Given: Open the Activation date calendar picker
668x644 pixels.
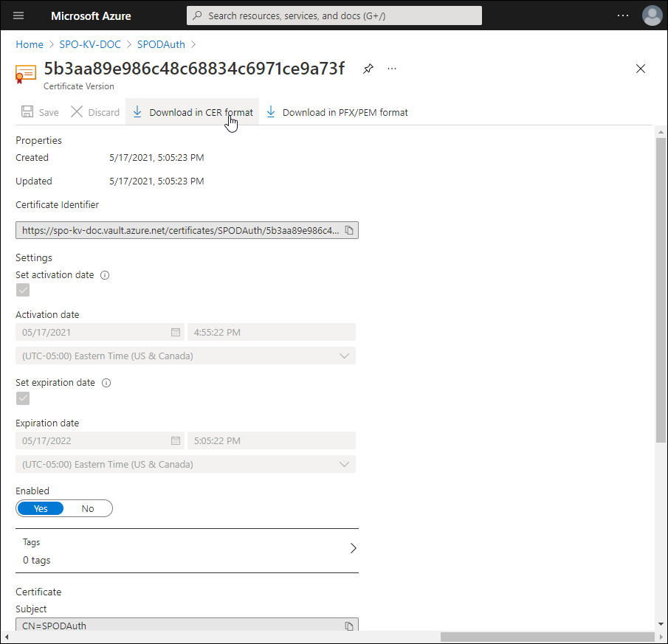Looking at the screenshot, I should click(176, 332).
